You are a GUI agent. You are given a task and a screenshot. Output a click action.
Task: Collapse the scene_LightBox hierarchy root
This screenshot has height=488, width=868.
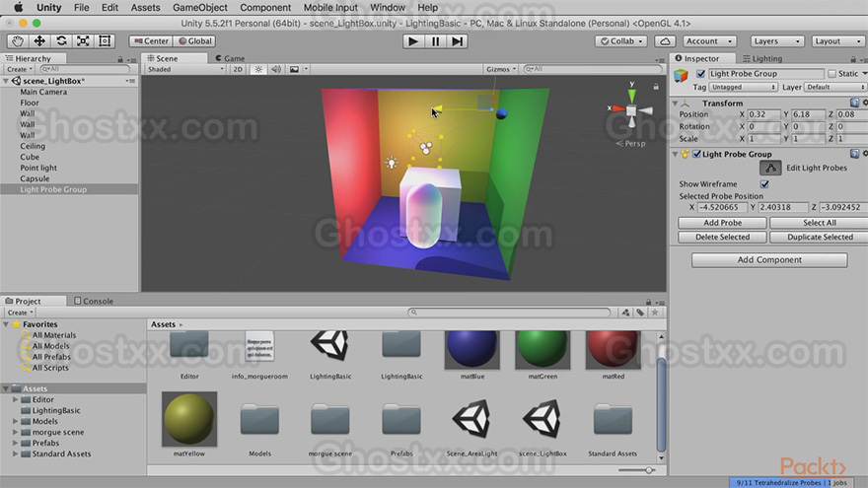tap(6, 81)
